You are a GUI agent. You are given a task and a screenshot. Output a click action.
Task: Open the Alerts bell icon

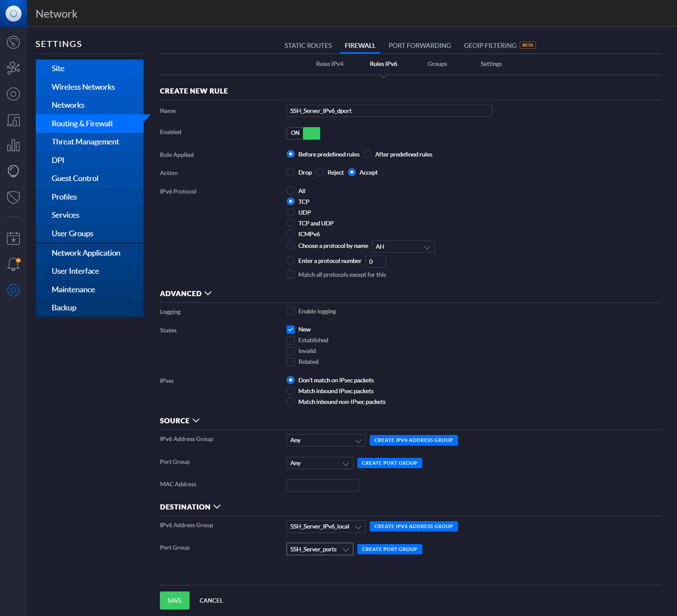click(13, 264)
